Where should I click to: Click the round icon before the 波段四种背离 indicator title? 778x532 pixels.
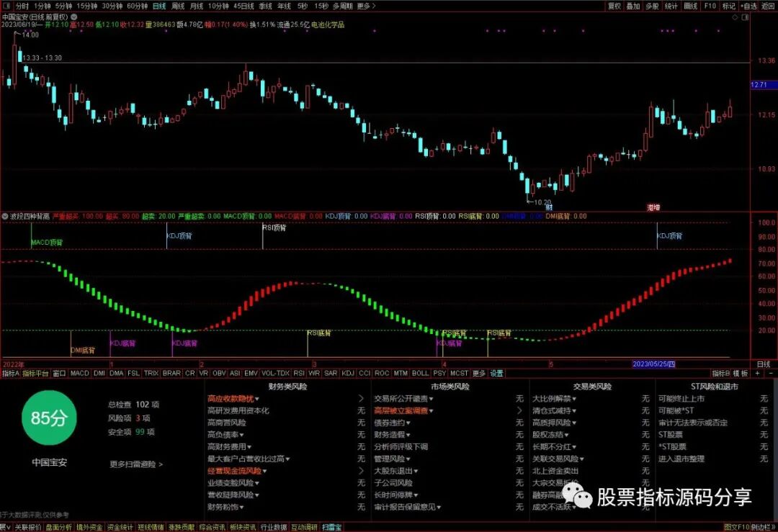pos(5,216)
